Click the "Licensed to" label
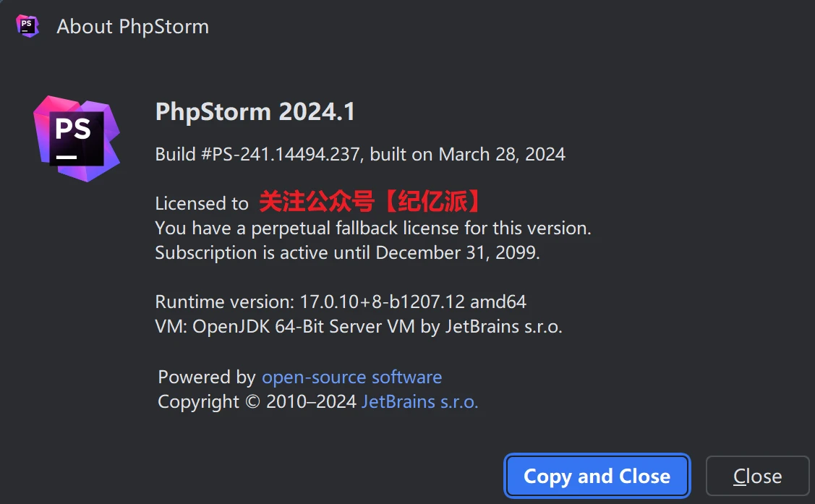 click(201, 203)
